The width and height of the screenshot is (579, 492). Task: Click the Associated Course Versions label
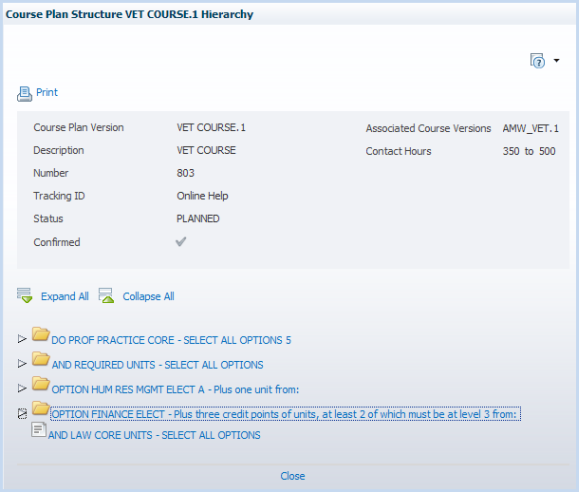(428, 128)
